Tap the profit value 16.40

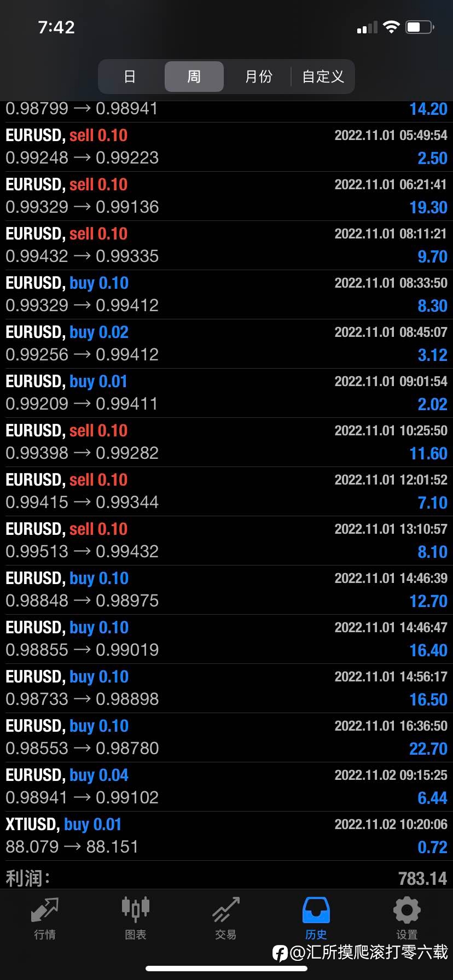(428, 650)
